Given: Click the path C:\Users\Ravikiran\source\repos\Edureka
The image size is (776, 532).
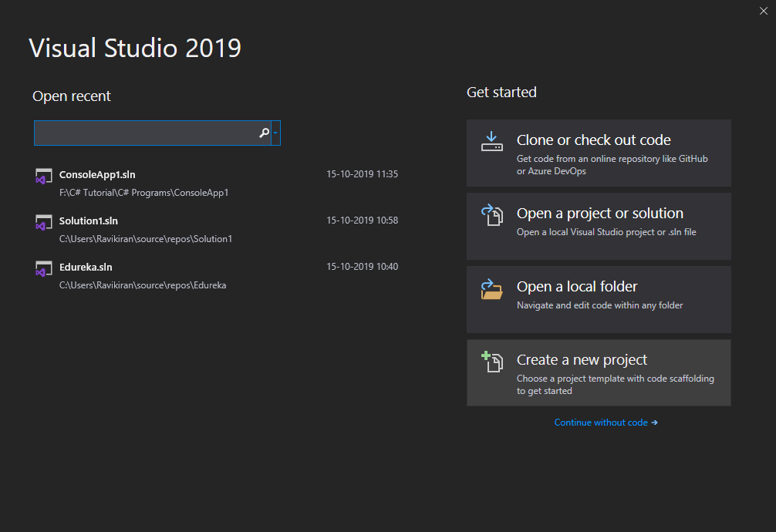Looking at the screenshot, I should pos(143,285).
